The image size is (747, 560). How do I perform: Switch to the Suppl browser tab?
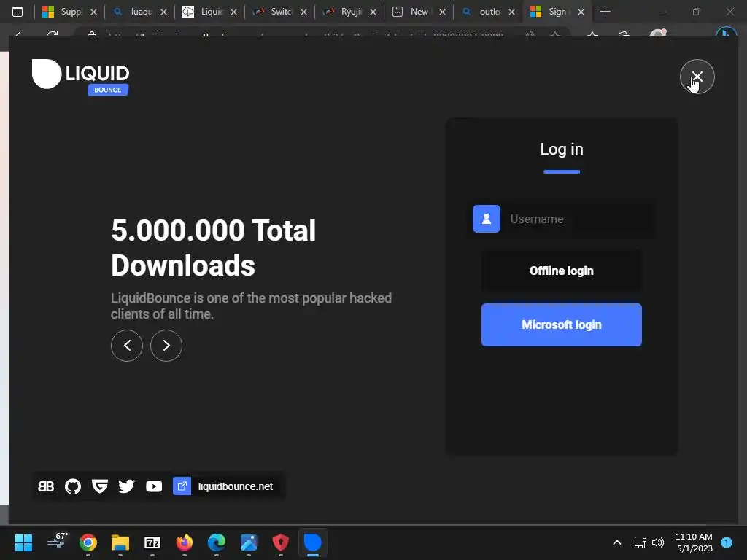(69, 12)
